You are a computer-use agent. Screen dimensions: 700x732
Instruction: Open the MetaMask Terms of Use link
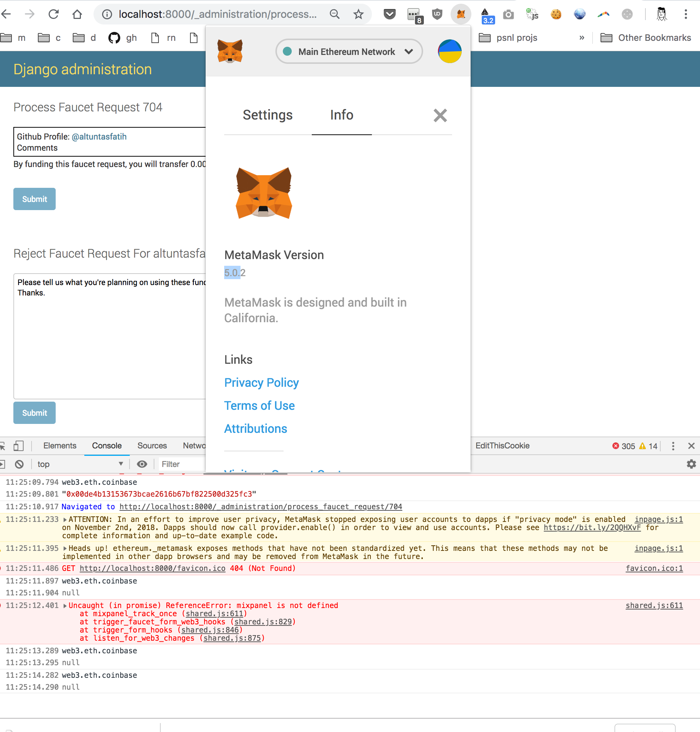pyautogui.click(x=259, y=406)
